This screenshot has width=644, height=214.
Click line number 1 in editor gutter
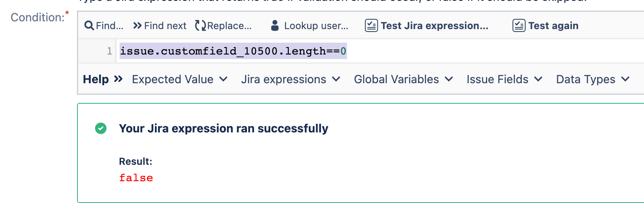109,51
